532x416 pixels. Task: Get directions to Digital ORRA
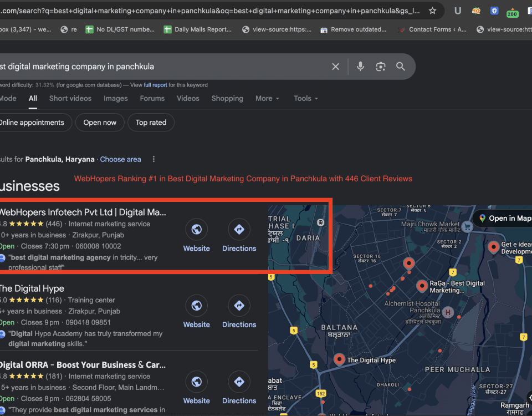[x=239, y=382]
